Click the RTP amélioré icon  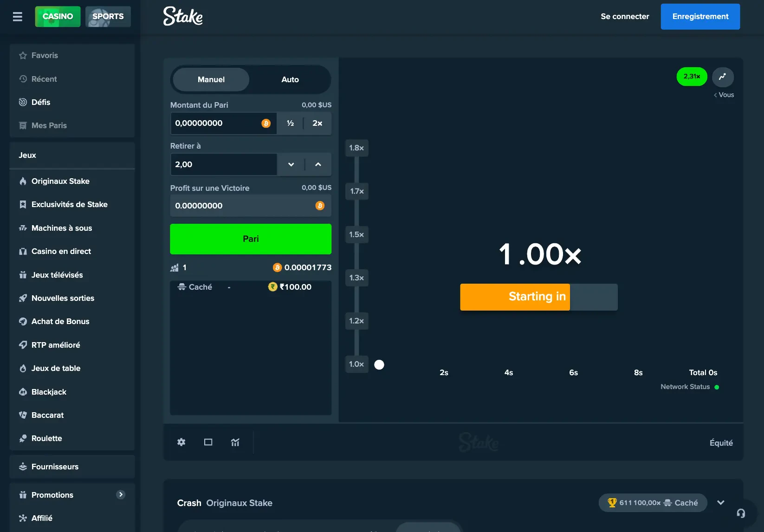click(x=23, y=345)
